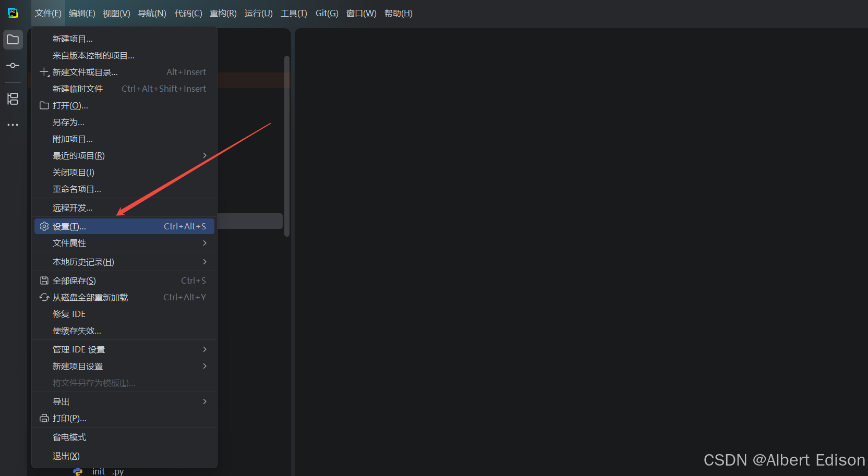Expand the 导出 submenu arrow
Viewport: 868px width, 476px height.
tap(204, 401)
